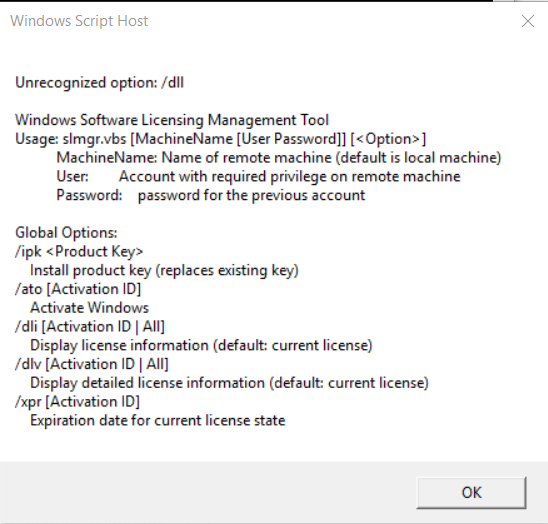548x524 pixels.
Task: Click the 'Global Options:' heading
Action: (x=66, y=233)
